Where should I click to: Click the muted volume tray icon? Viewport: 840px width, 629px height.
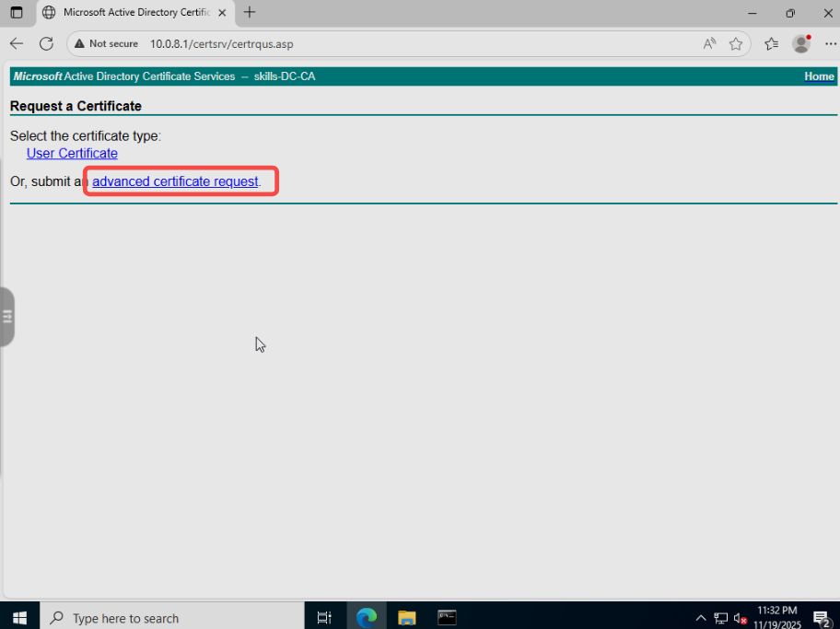740,618
